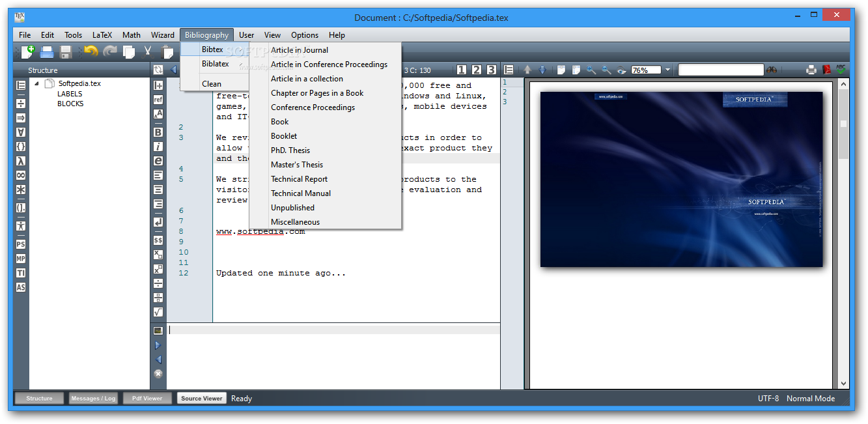Image resolution: width=868 pixels, height=424 pixels.
Task: Click the PDF zoom out magnifier
Action: [x=606, y=70]
